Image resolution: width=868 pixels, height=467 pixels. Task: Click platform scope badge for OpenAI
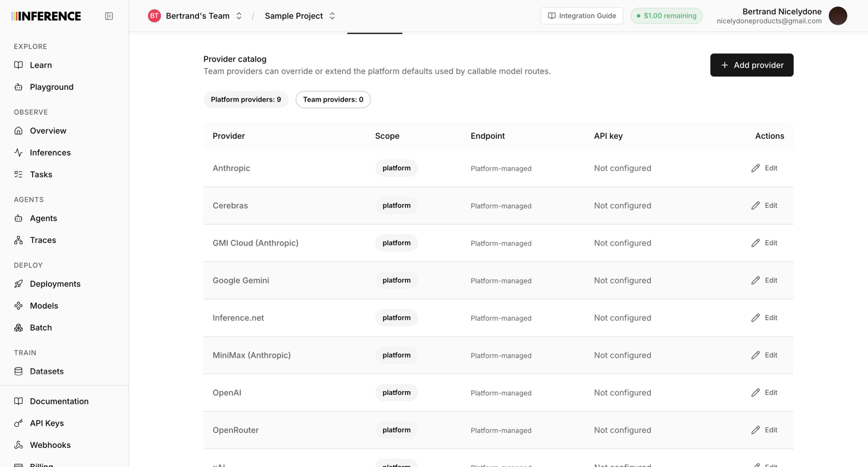coord(396,392)
